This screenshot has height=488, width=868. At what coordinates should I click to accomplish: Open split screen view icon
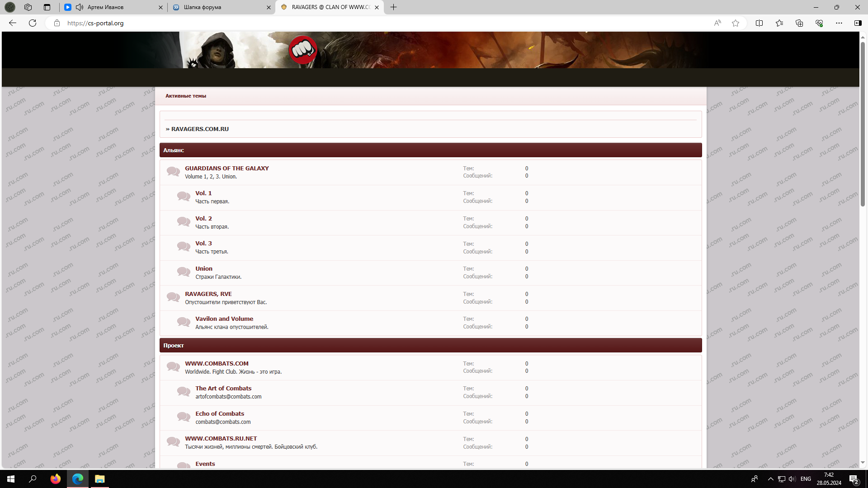coord(759,23)
